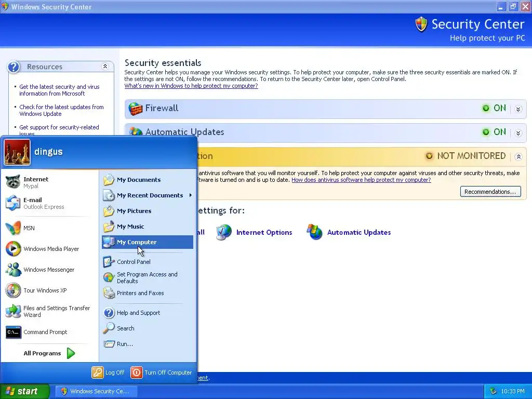Expand the Automatic Updates section chevron
The height and width of the screenshot is (399, 532).
pos(518,133)
